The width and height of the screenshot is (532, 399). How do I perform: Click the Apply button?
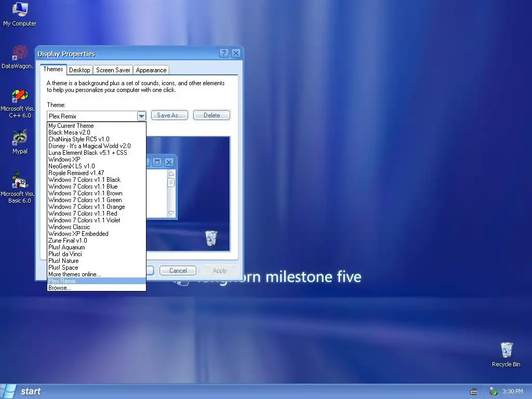click(x=220, y=270)
